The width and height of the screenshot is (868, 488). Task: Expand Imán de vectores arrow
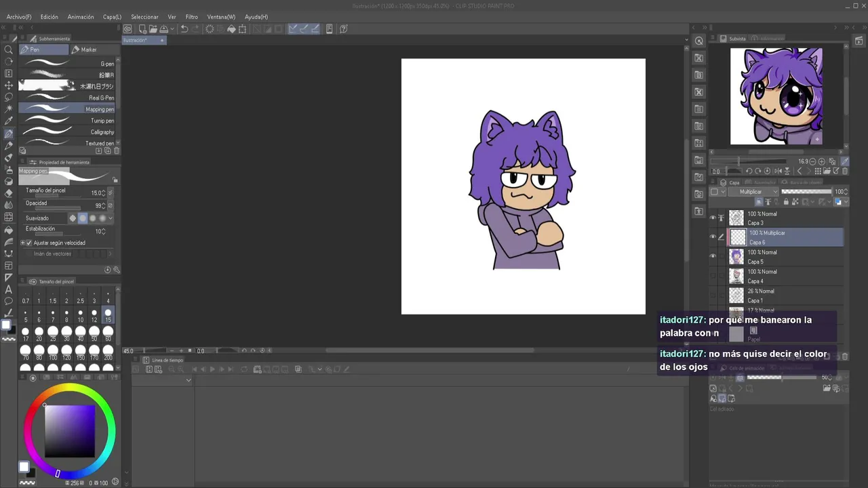pos(110,253)
